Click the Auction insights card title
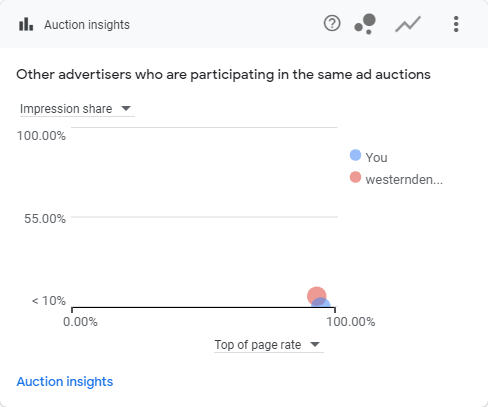 (x=87, y=25)
